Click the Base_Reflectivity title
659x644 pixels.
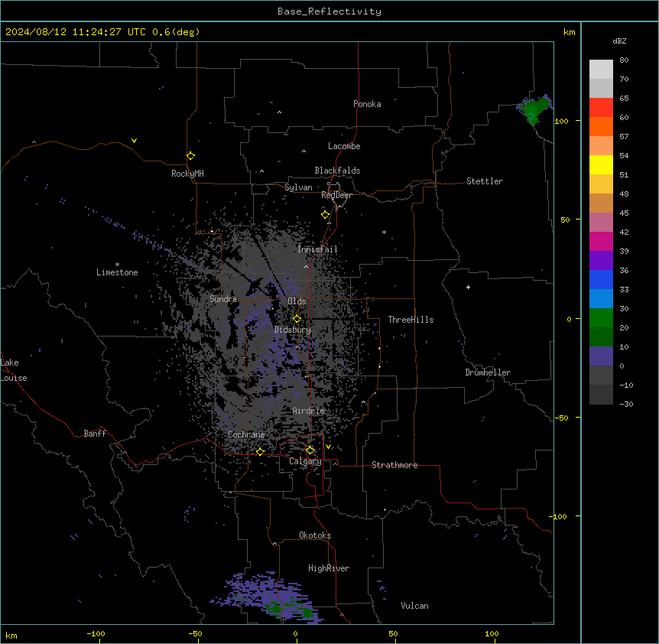(329, 11)
